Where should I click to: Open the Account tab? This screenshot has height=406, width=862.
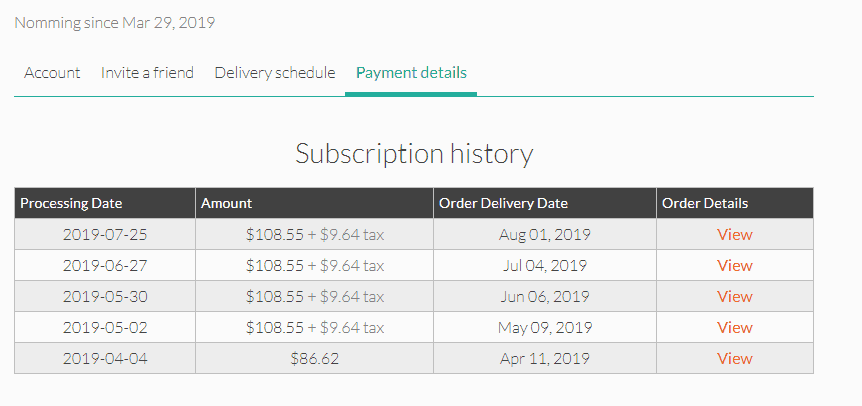coord(52,73)
